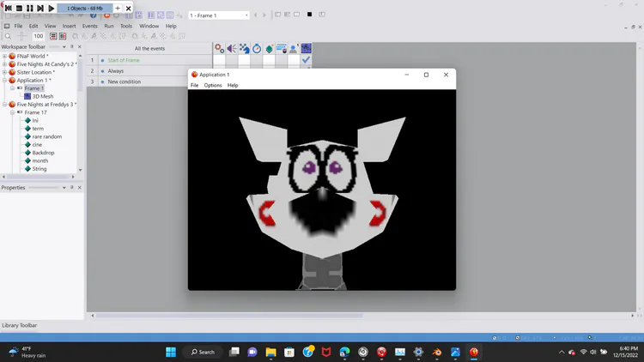Click the 'All the events' header
Screen dimensions: 644x362
pyautogui.click(x=149, y=48)
